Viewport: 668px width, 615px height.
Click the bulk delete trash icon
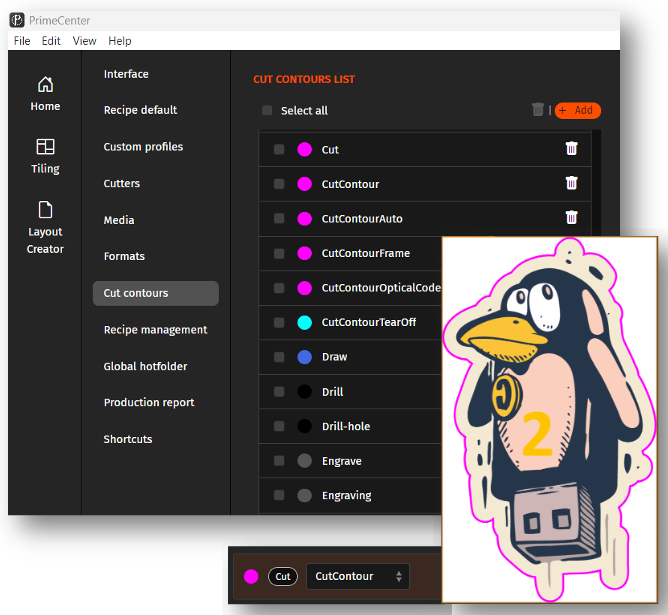(538, 109)
